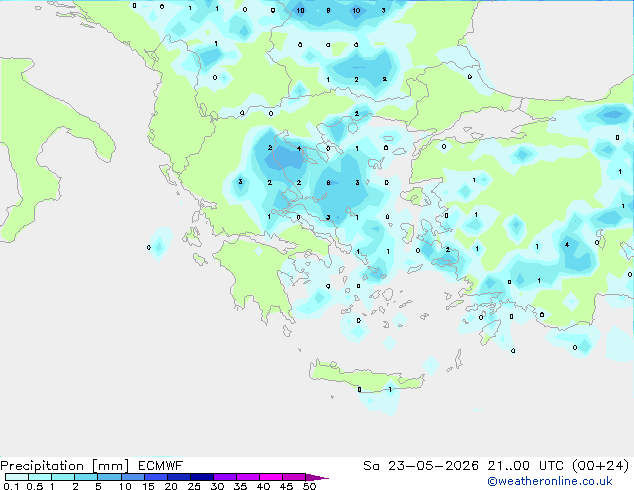The image size is (634, 490).
Task: Click the over-50 arrow tip of legend
Action: (318, 477)
